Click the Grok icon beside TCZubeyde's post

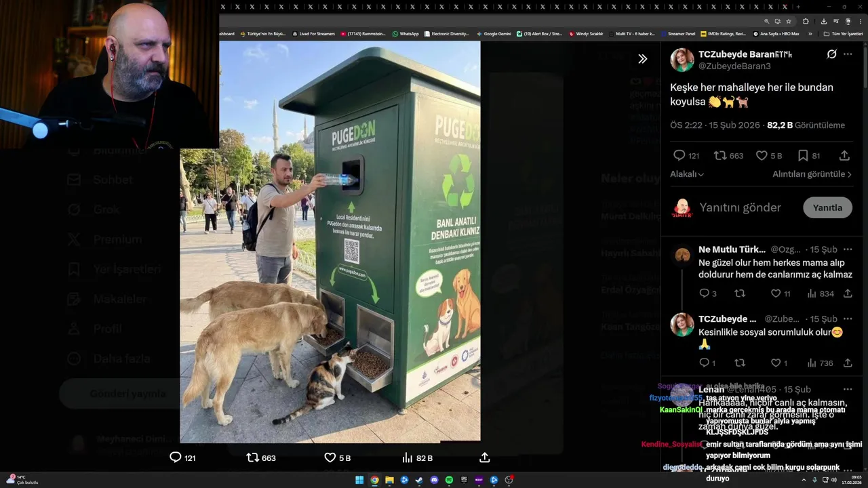[x=831, y=54]
